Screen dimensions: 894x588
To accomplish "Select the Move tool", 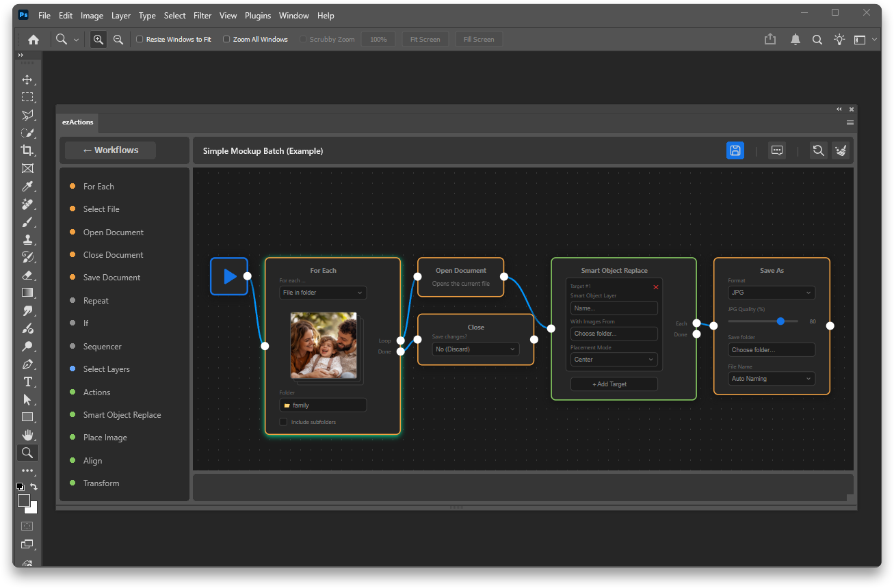I will 27,79.
